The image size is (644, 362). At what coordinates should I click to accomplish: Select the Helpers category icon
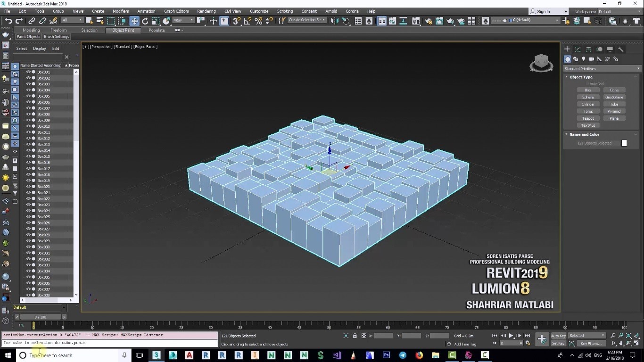point(600,59)
